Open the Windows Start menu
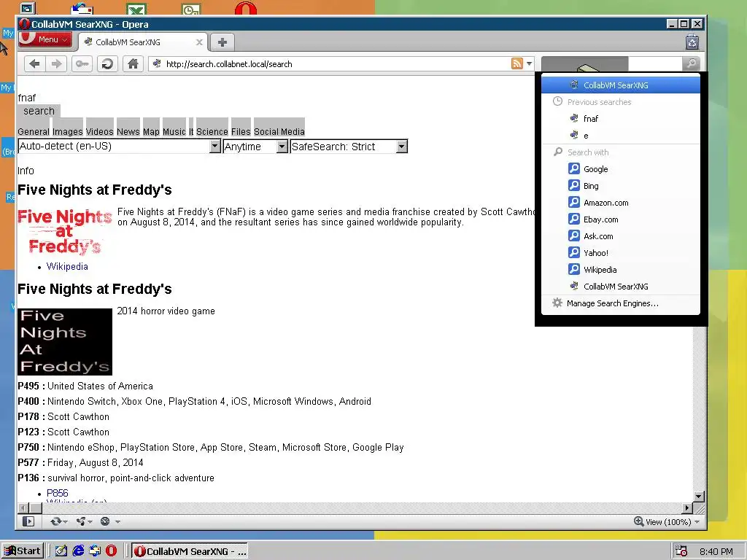Viewport: 747px width, 560px height. coord(23,551)
